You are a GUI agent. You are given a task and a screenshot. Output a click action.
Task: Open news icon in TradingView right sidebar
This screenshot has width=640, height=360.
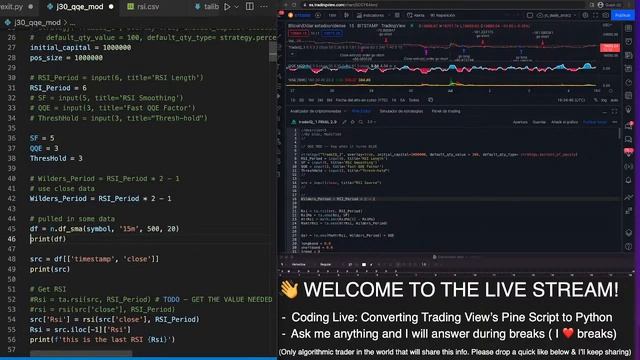coord(629,55)
